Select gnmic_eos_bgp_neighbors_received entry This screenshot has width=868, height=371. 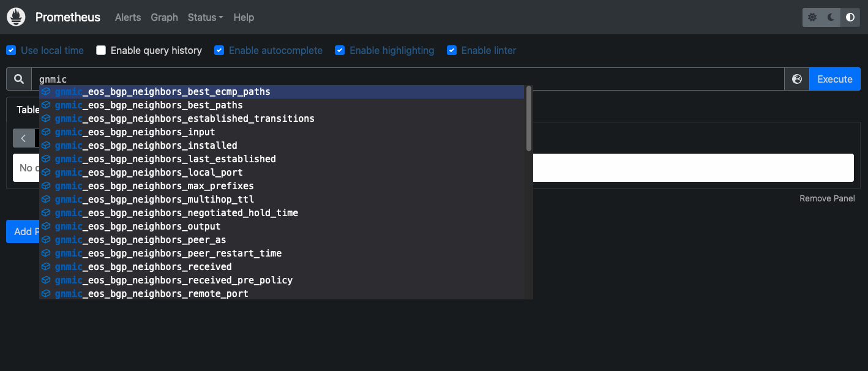tap(282, 267)
